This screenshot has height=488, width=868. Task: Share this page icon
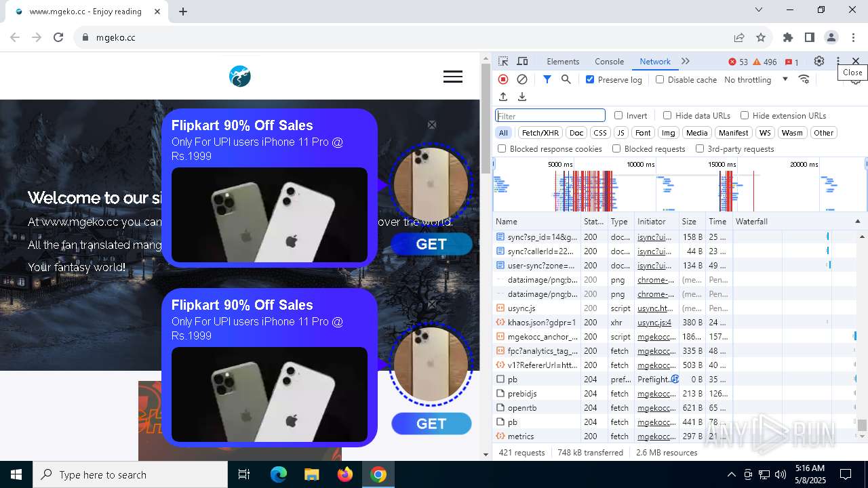pyautogui.click(x=739, y=37)
